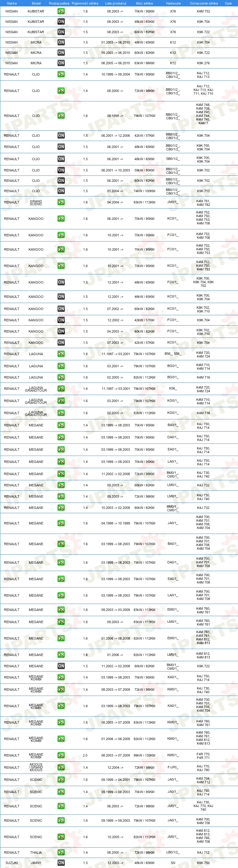238x868 pixels.
Task: Click petrol icon in MEGANE 04.1998 row
Action: [61, 523]
